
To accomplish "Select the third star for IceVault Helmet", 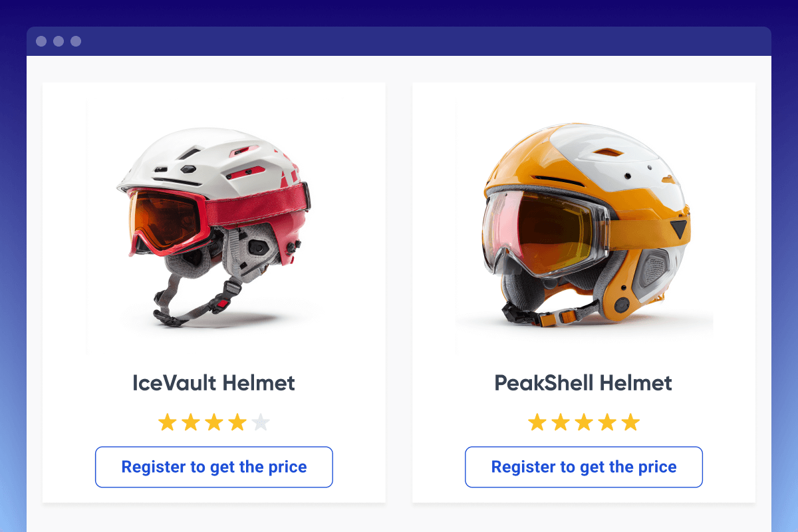I will [x=214, y=422].
